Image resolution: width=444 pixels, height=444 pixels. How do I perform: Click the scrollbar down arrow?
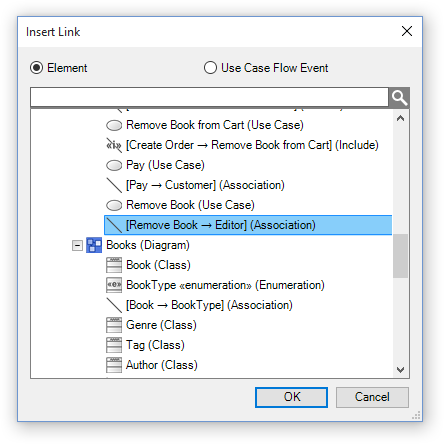(x=400, y=370)
